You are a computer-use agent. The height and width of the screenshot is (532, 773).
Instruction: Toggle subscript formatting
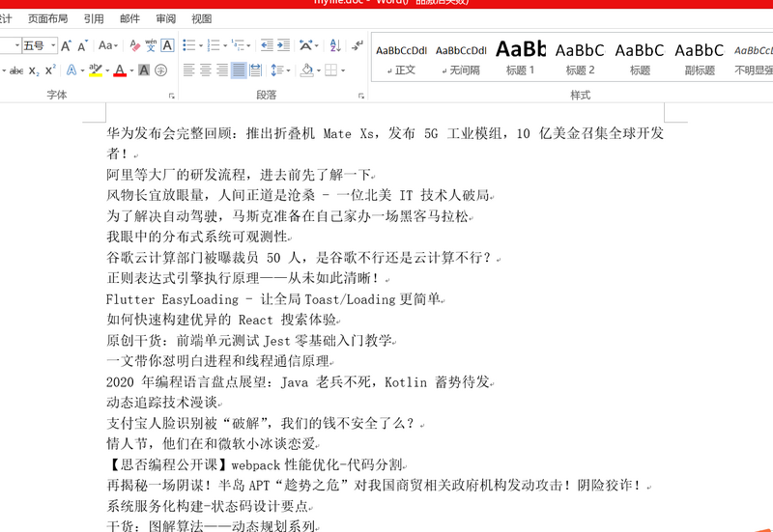[x=34, y=70]
